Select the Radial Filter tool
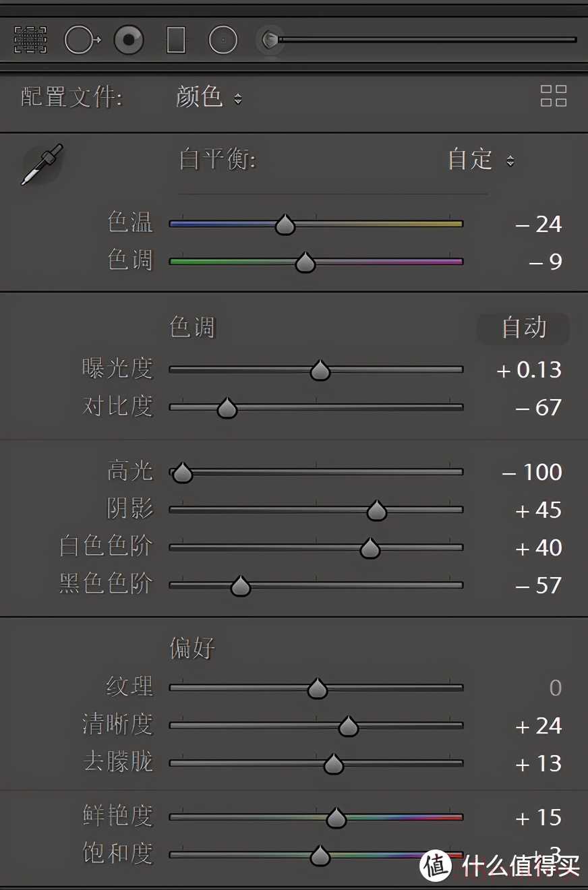 [x=223, y=40]
